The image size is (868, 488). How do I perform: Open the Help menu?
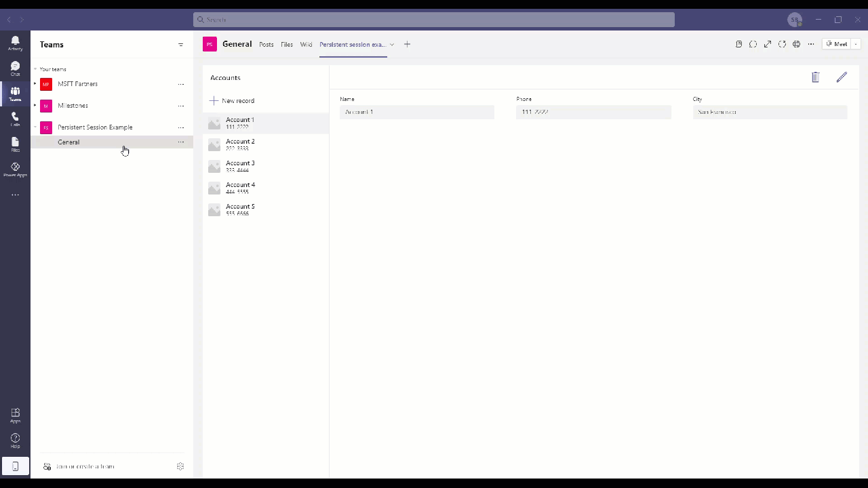[15, 440]
